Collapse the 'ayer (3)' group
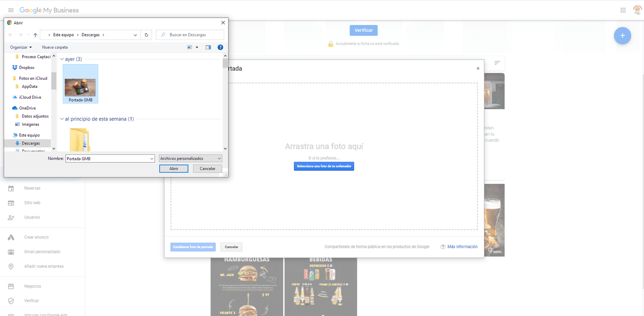Screen dimensions: 644x316 [62, 59]
